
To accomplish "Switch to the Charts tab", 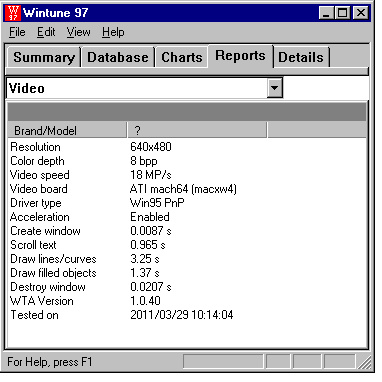I will point(182,57).
